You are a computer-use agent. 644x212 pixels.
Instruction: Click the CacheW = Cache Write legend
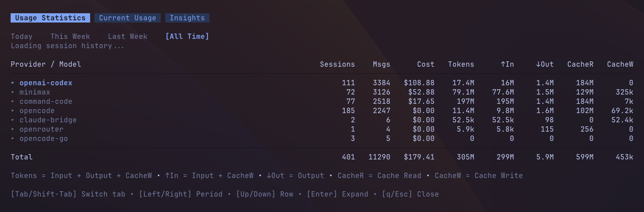[x=479, y=176]
